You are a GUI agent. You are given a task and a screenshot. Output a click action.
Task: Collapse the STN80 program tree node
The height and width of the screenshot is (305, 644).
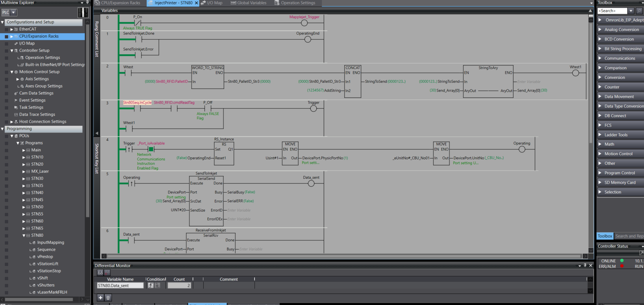[24, 236]
